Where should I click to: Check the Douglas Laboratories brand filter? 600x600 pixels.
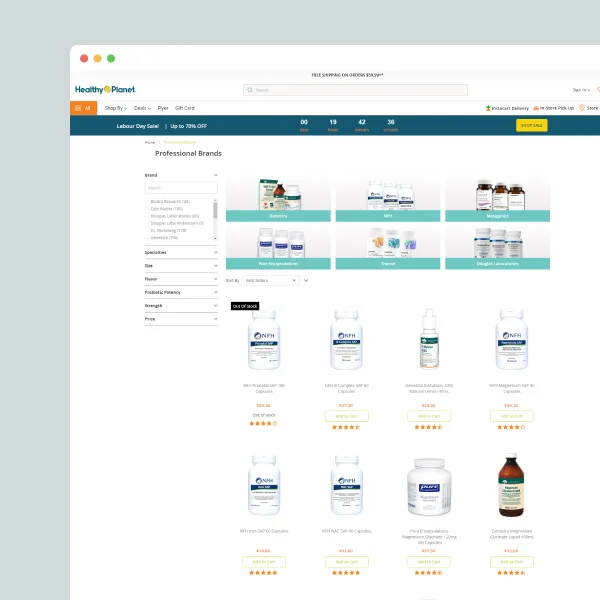pyautogui.click(x=147, y=216)
